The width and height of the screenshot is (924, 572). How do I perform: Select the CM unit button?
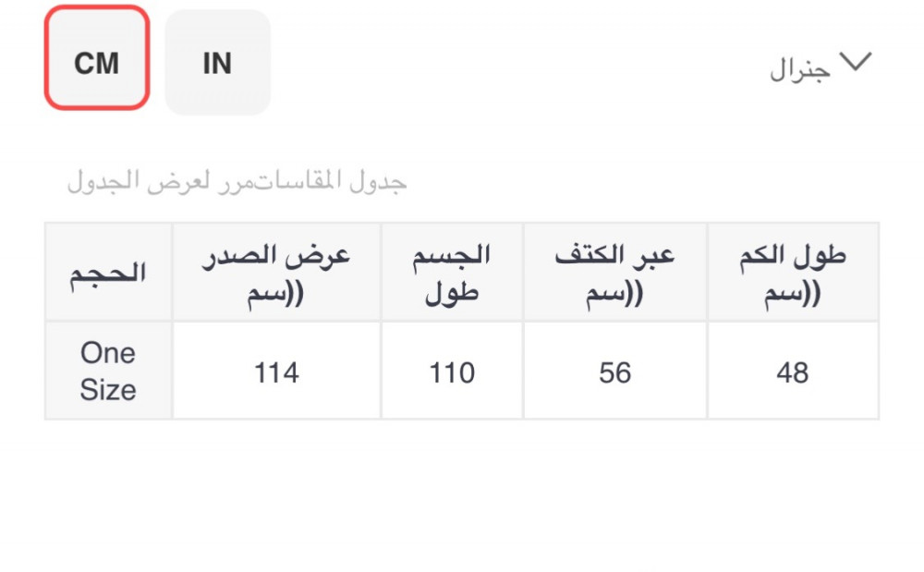coord(97,64)
